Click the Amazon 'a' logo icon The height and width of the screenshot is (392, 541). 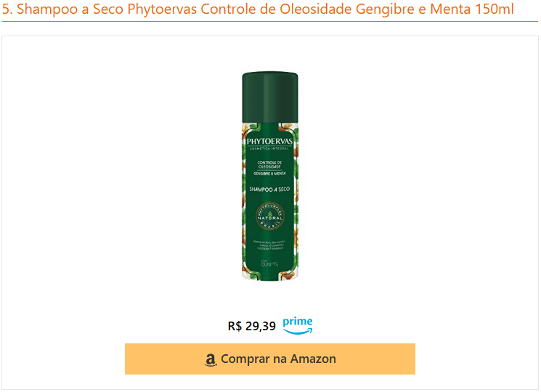click(x=211, y=359)
